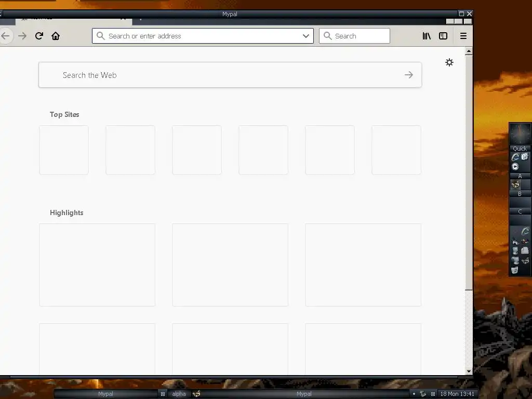Click faded Internet Explorer icon in lower dock
This screenshot has height=399, width=532.
[x=525, y=231]
